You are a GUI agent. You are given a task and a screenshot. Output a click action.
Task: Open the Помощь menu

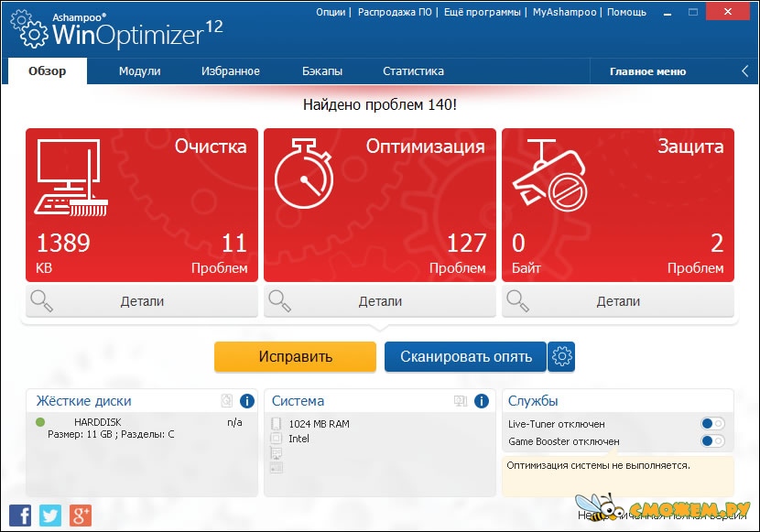(626, 12)
